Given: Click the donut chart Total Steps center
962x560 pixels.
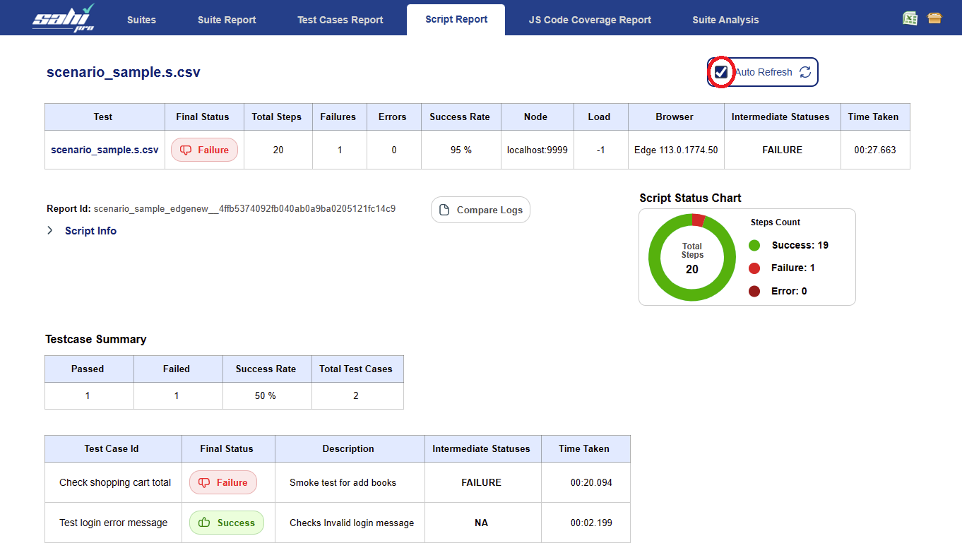Looking at the screenshot, I should tap(692, 258).
